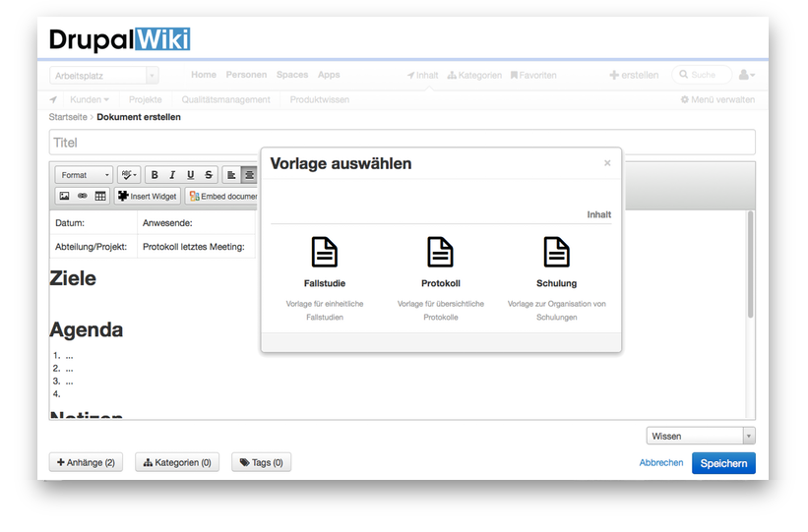Pick the Schulung template icon
The height and width of the screenshot is (532, 808).
tap(556, 253)
